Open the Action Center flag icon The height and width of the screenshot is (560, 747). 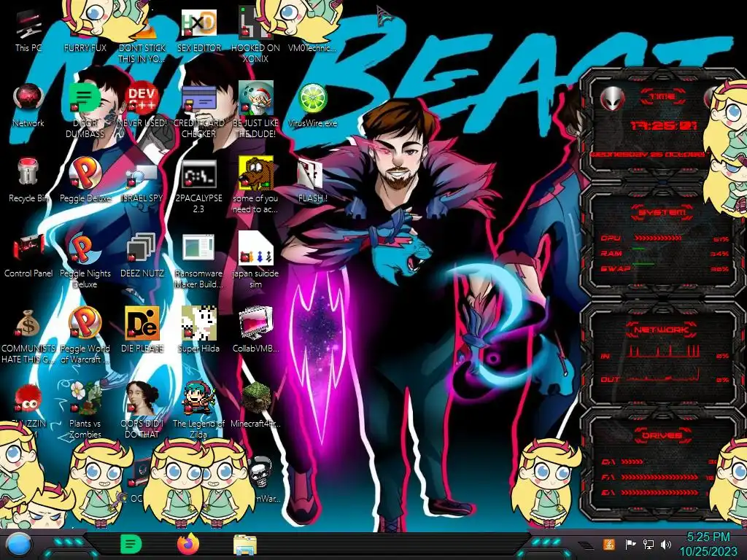tap(630, 544)
